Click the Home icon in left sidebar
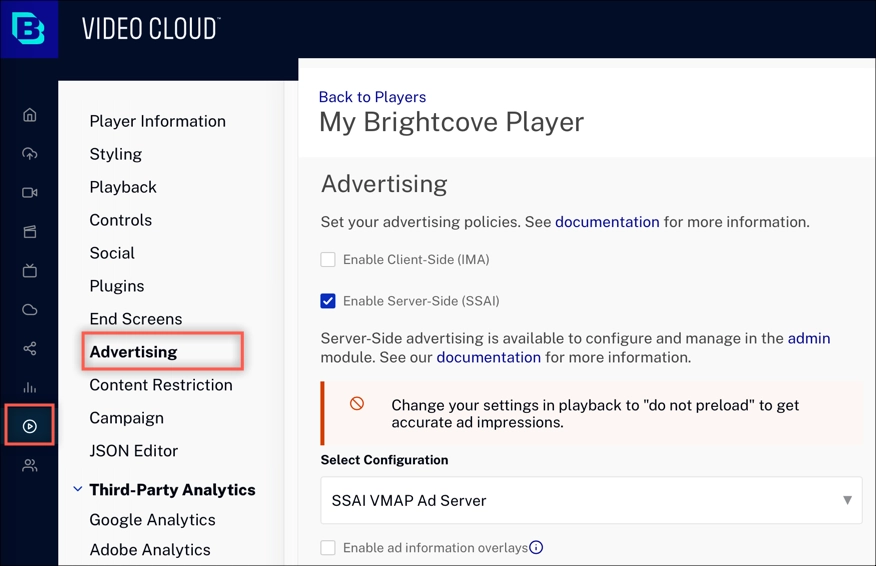Screen dimensions: 876x566 [30, 115]
